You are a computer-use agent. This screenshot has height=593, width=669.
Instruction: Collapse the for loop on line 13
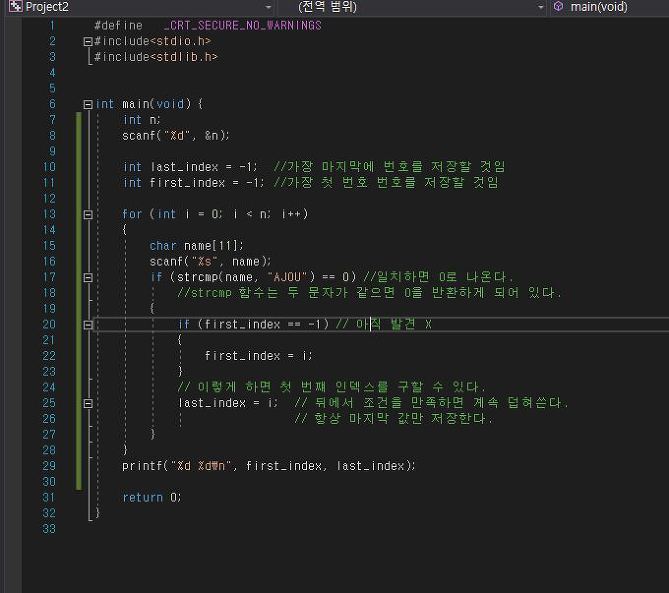[x=88, y=215]
